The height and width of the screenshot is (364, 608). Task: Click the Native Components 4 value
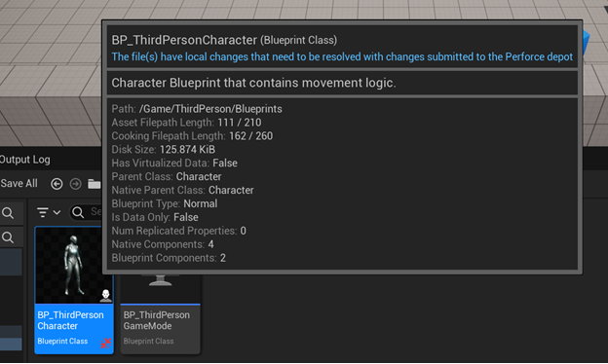click(210, 244)
